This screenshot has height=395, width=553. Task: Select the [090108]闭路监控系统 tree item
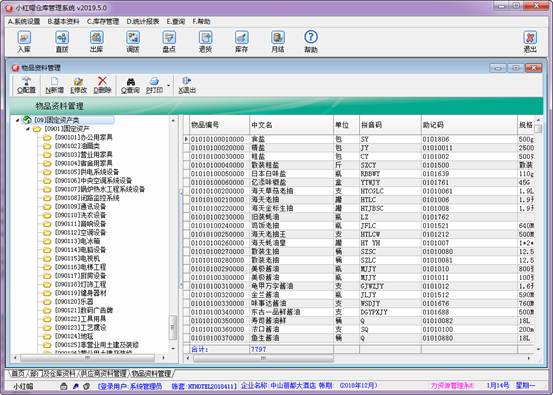pos(87,198)
